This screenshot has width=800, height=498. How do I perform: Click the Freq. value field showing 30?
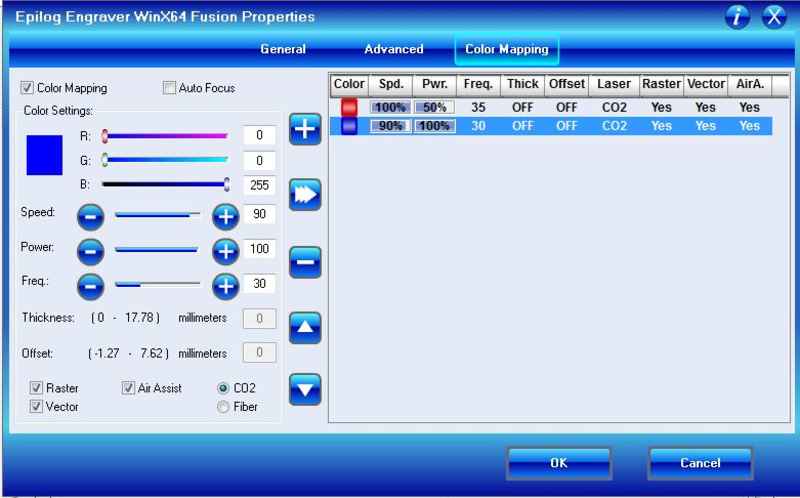259,284
